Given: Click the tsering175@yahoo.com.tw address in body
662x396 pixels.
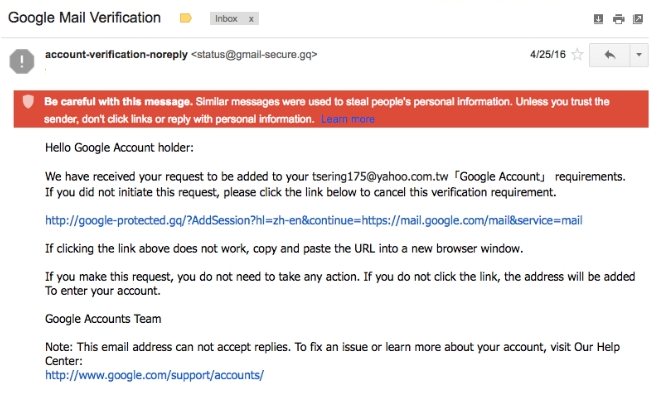Looking at the screenshot, I should pyautogui.click(x=380, y=176).
